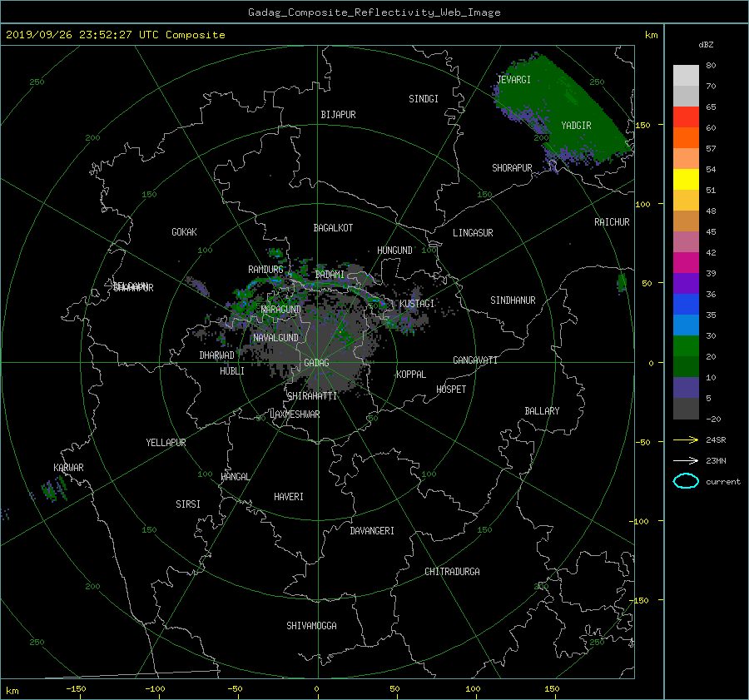Click the HUBLI city label
This screenshot has height=700, width=749.
[232, 371]
